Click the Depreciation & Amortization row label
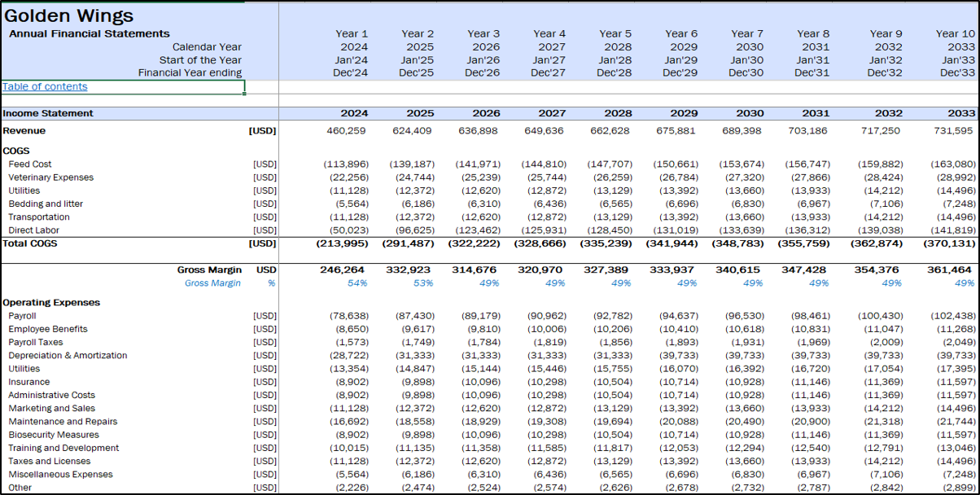Screen dimensions: 980x495 coord(68,355)
